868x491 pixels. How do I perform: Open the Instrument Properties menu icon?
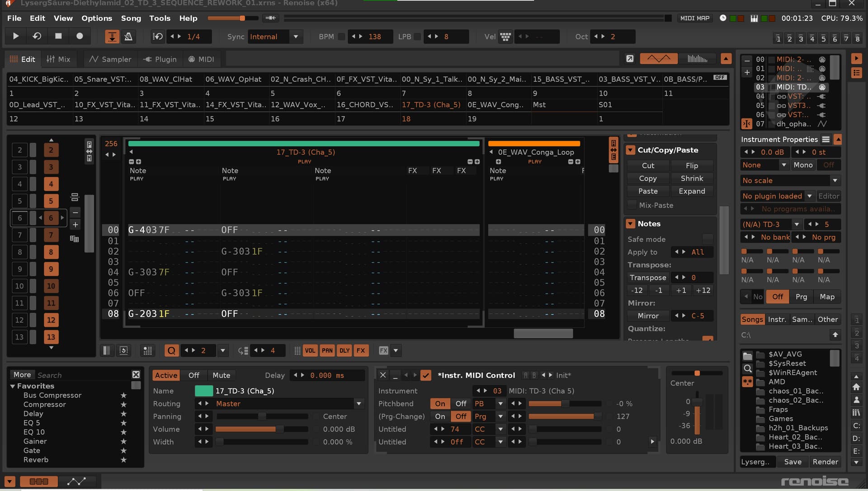(x=826, y=139)
